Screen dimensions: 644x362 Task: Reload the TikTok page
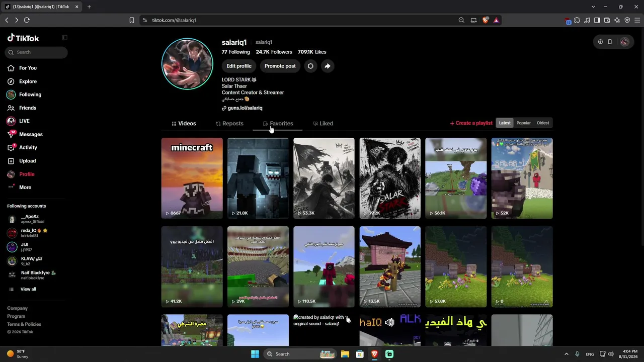pos(27,20)
